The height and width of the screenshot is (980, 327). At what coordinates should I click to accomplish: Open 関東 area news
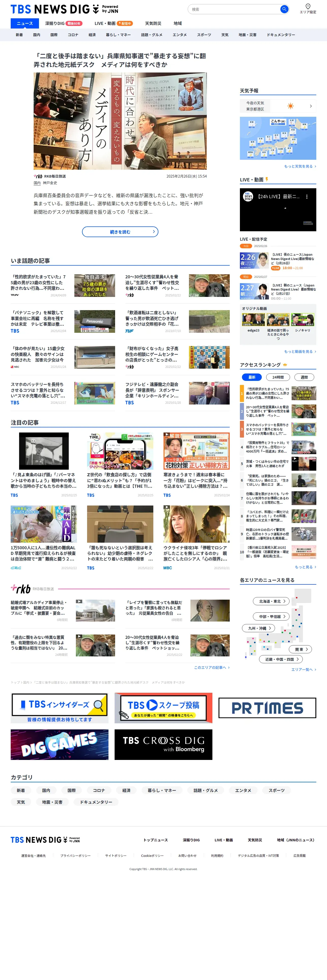click(301, 649)
